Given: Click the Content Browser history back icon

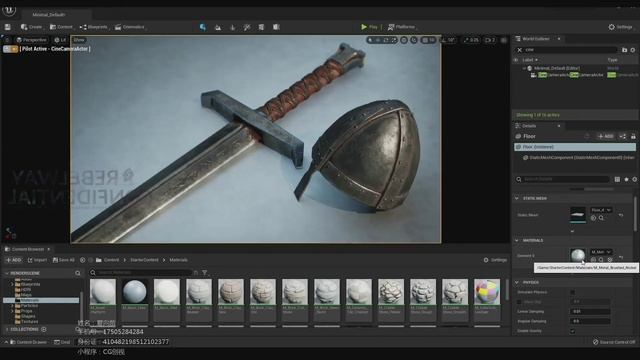Looking at the screenshot, I should click(x=82, y=260).
